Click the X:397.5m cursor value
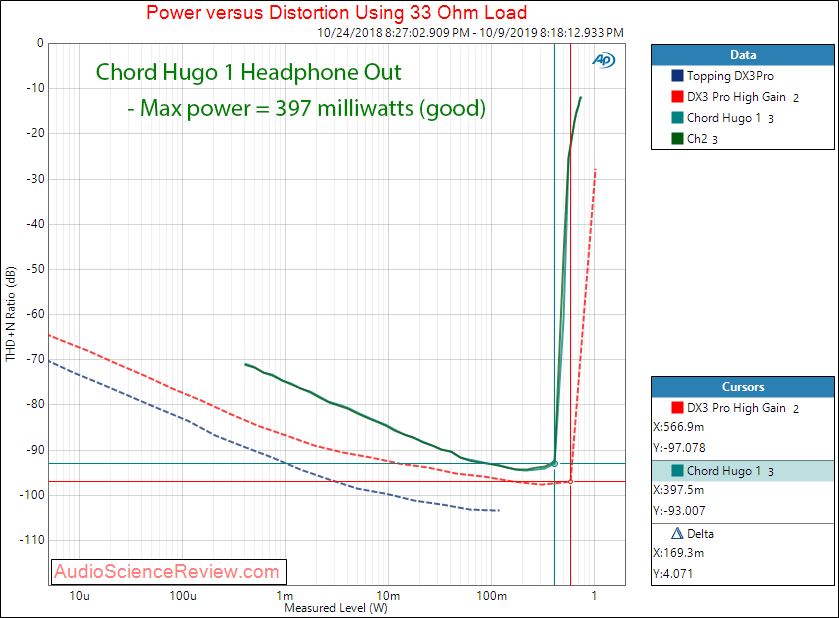This screenshot has height=618, width=839. point(678,490)
